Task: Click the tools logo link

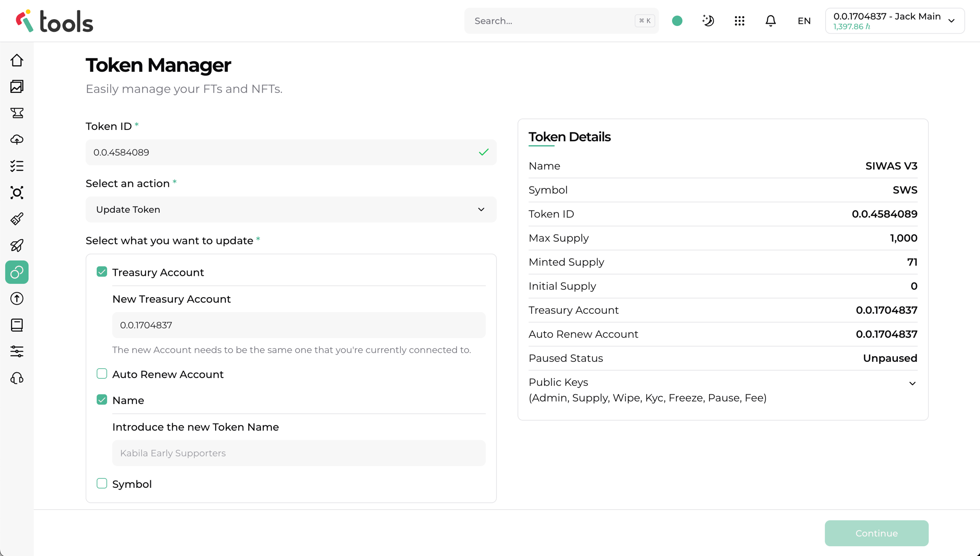Action: 54,21
